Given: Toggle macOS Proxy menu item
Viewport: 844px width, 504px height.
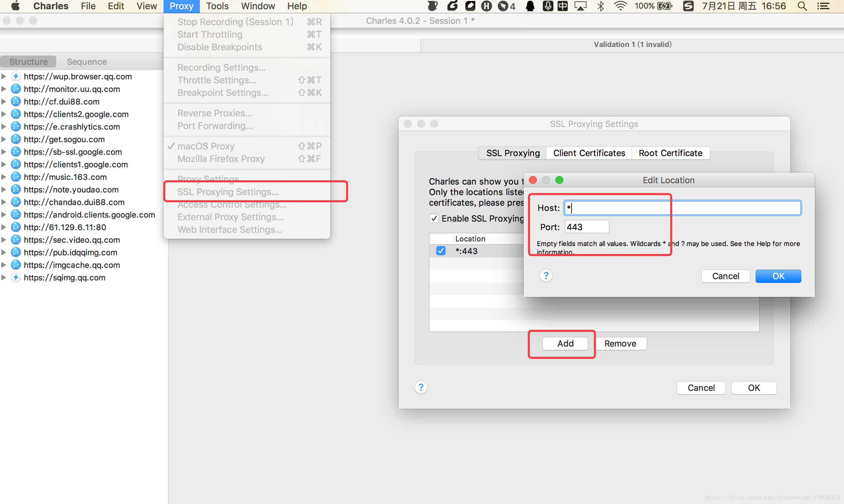Looking at the screenshot, I should pos(247,146).
